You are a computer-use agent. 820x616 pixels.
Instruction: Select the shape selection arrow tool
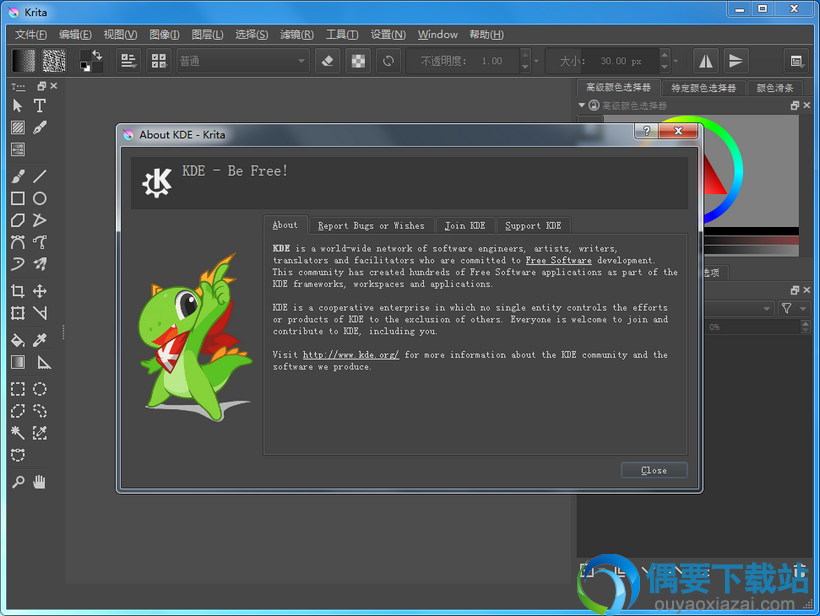17,106
